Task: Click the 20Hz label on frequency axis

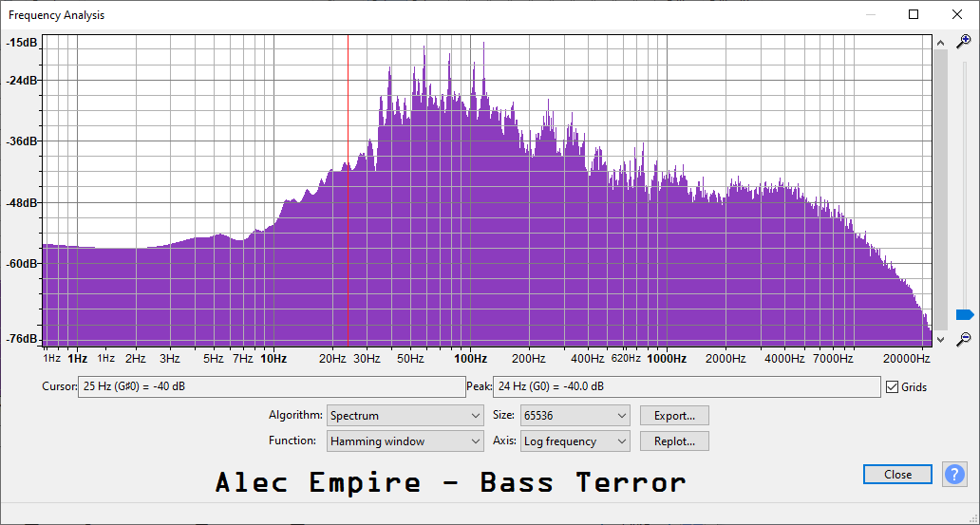Action: [332, 359]
